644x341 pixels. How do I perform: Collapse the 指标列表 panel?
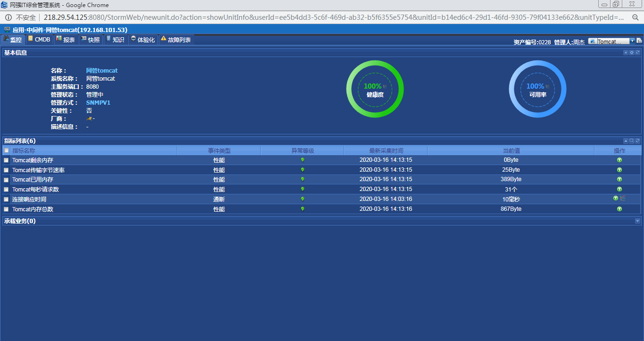pyautogui.click(x=626, y=141)
